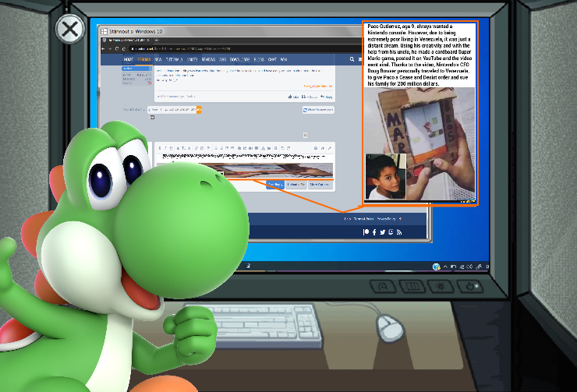Click the browser back arrow
This screenshot has height=392, width=577.
pyautogui.click(x=103, y=48)
